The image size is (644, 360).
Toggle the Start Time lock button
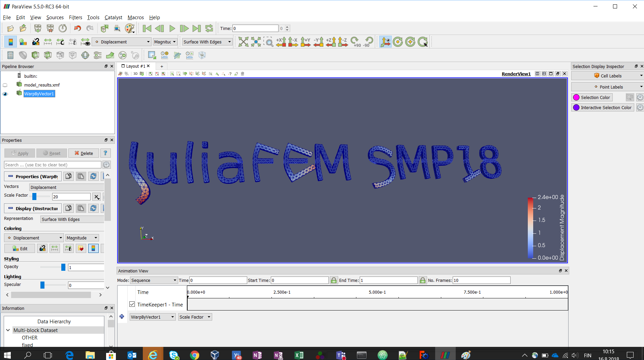tap(333, 280)
